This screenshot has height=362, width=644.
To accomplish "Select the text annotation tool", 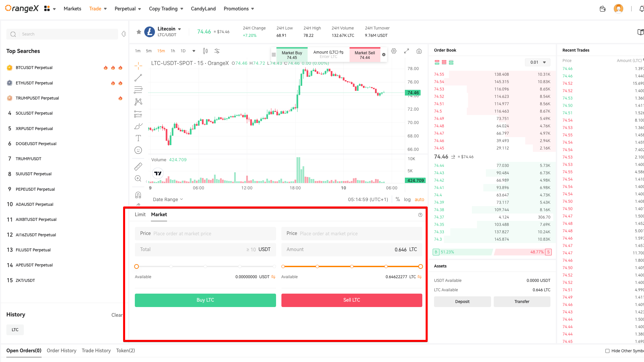I will coord(138,138).
